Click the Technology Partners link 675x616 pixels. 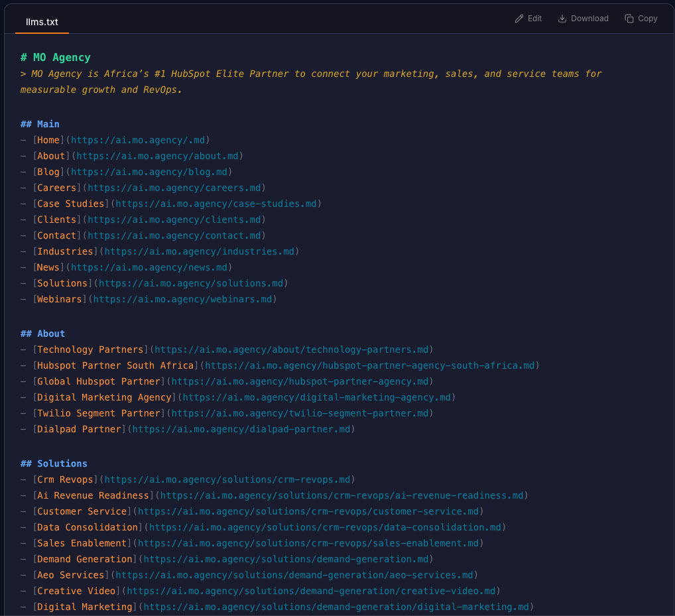pyautogui.click(x=90, y=349)
